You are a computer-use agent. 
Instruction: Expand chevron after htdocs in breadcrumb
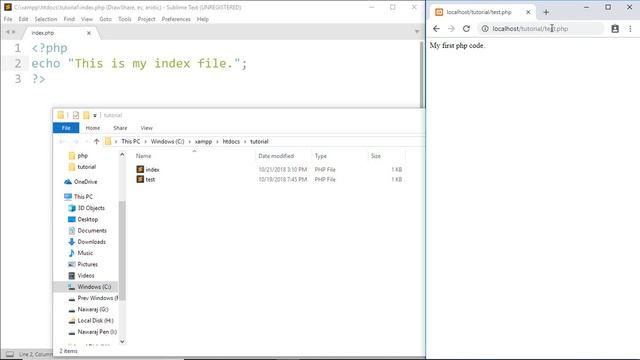(x=245, y=142)
